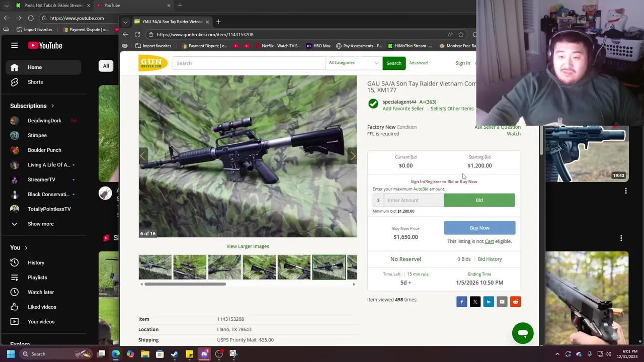Click the Enter Amount bid field
Screen dimensions: 644x362
pyautogui.click(x=414, y=200)
